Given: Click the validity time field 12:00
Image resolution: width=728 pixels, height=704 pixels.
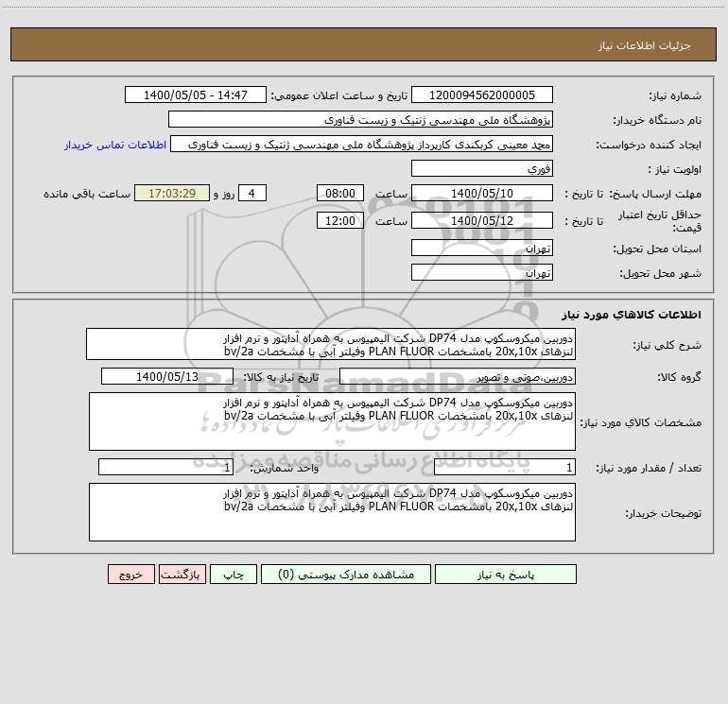Looking at the screenshot, I should pyautogui.click(x=339, y=220).
